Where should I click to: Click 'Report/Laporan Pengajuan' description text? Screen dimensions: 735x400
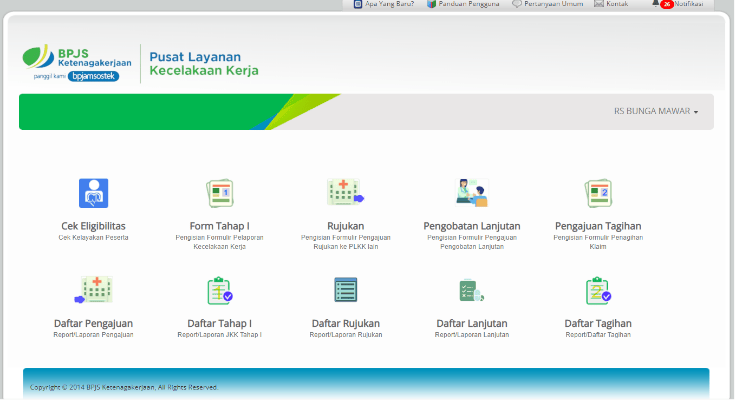point(93,335)
